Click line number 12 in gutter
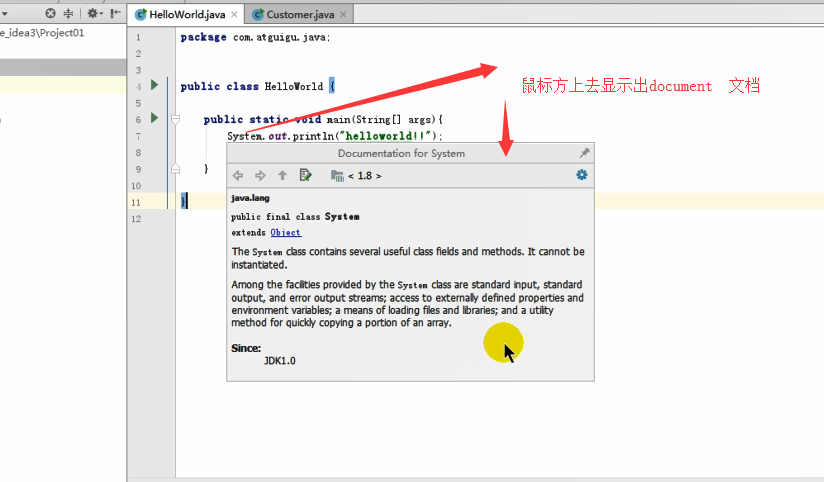 point(136,219)
